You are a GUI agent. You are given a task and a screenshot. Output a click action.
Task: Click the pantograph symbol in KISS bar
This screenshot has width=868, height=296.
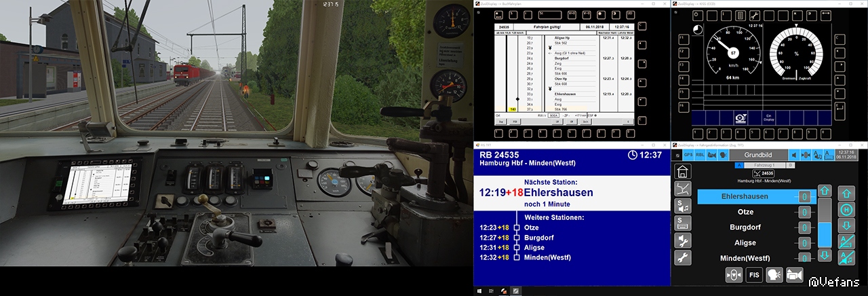(x=741, y=117)
